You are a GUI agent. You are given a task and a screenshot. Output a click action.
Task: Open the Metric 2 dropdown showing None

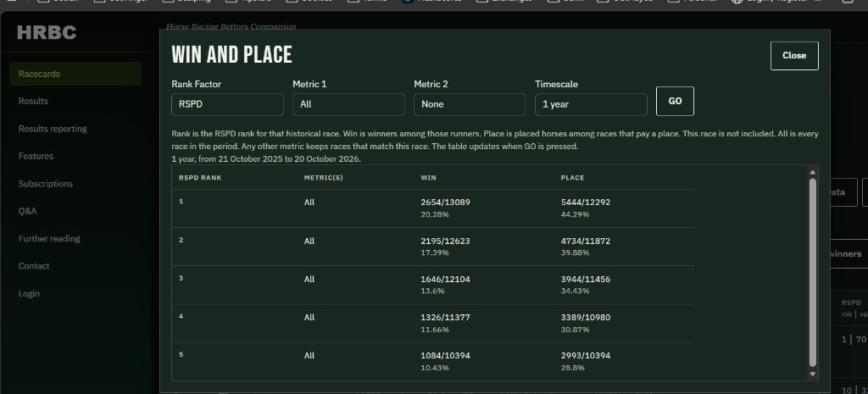coord(470,104)
